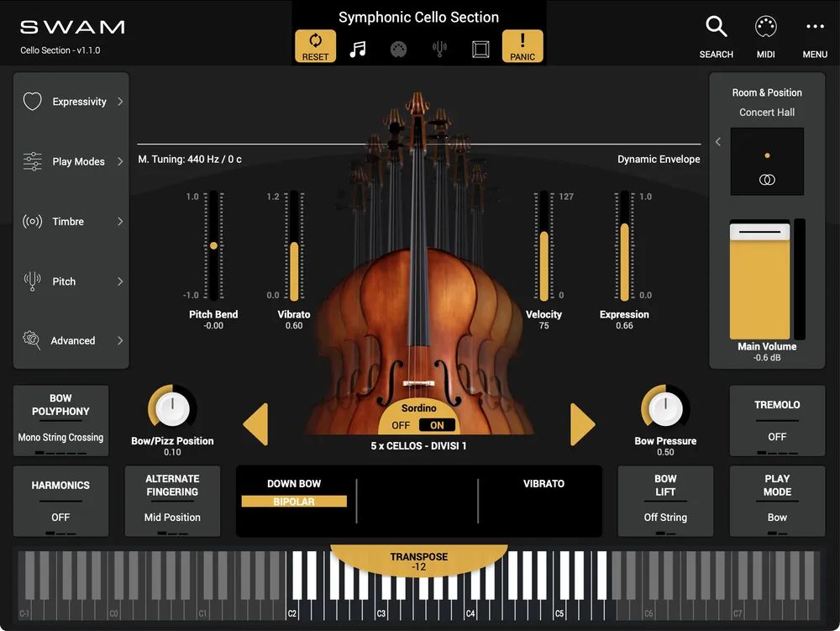Click the Expression slider bar
840x631 pixels.
click(x=624, y=245)
